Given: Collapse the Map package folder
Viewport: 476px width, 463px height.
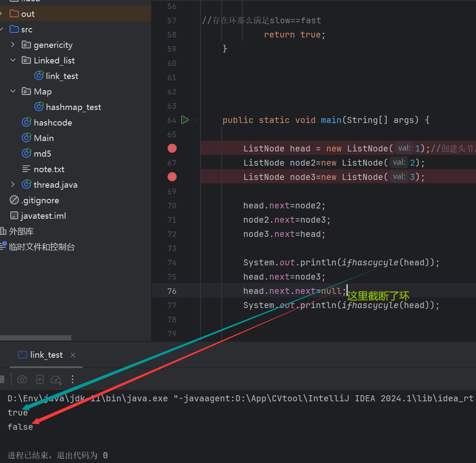Looking at the screenshot, I should [x=13, y=91].
